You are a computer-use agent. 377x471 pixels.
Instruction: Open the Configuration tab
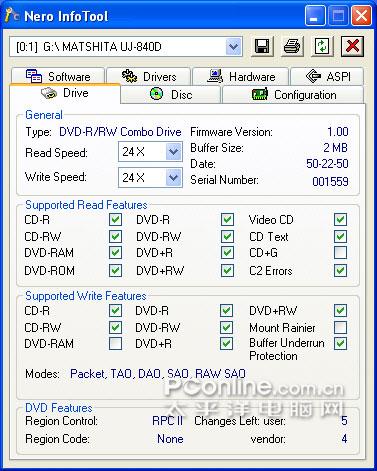click(x=293, y=95)
